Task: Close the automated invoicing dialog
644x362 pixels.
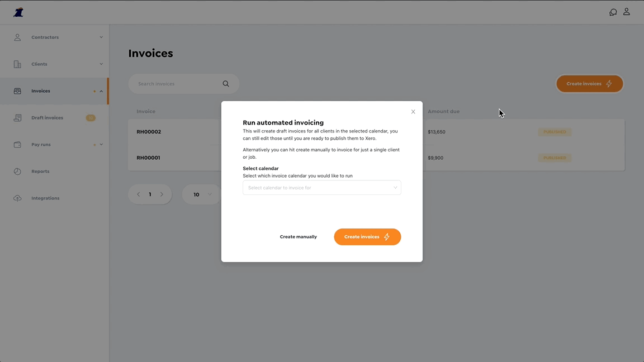Action: (413, 112)
